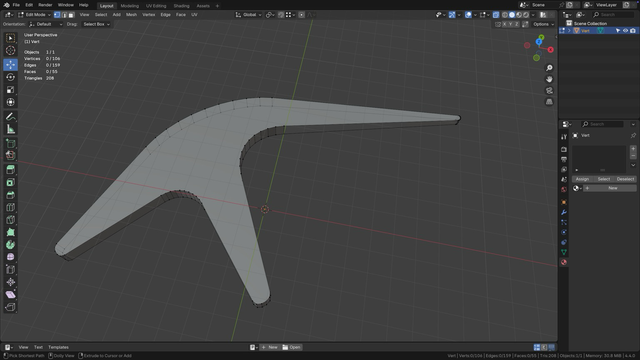Activate the Rotate tool

click(x=11, y=77)
